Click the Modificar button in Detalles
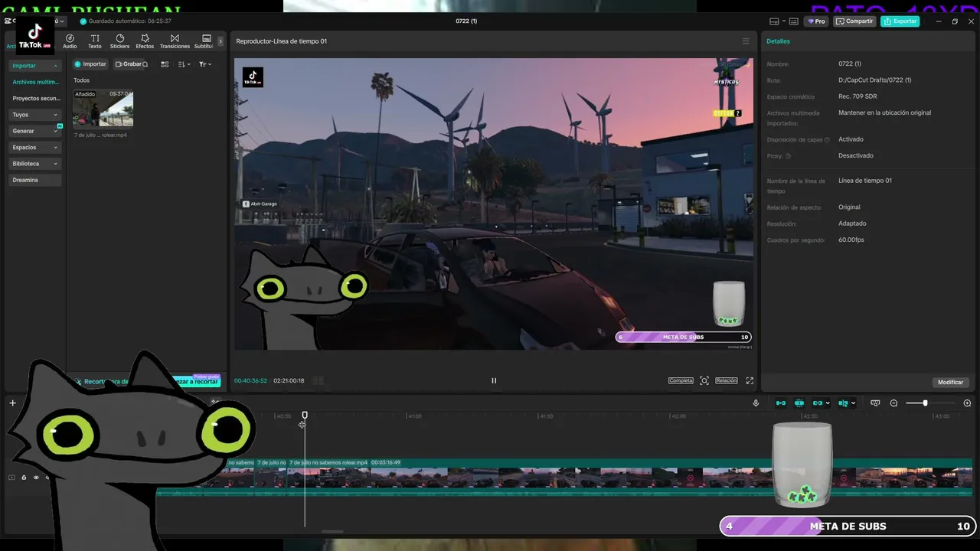 951,382
